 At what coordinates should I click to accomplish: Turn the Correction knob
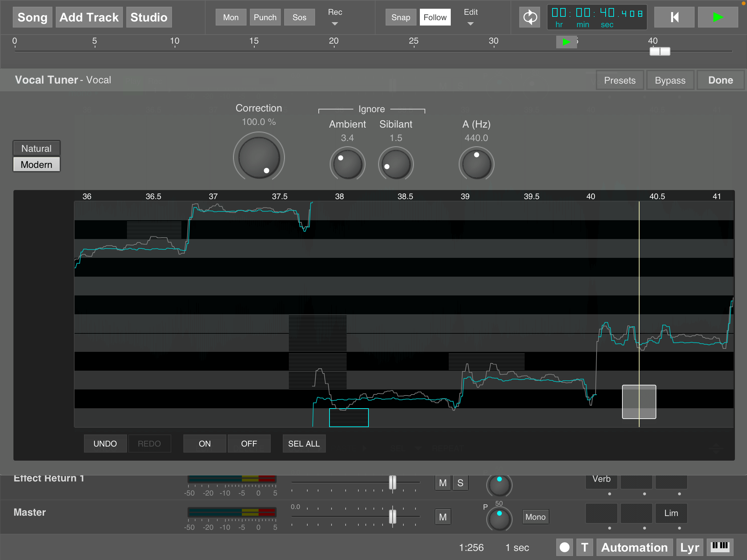click(259, 157)
